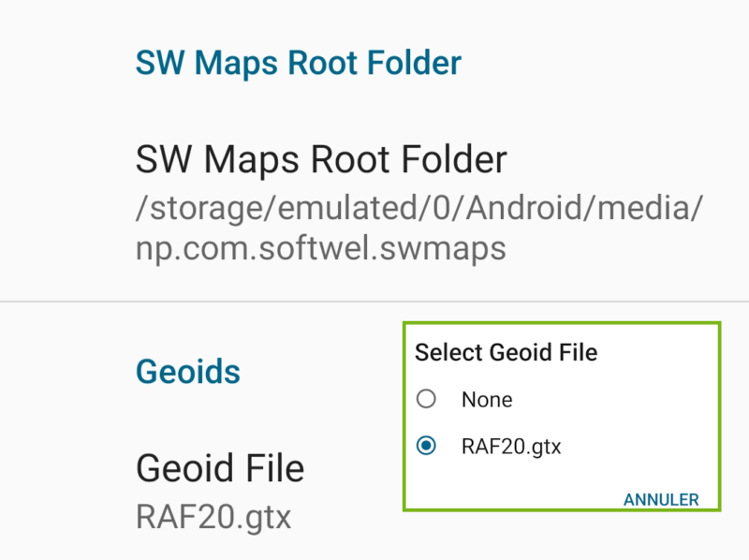Screen dimensions: 749x560
Task: Click the None option label
Action: tap(485, 399)
